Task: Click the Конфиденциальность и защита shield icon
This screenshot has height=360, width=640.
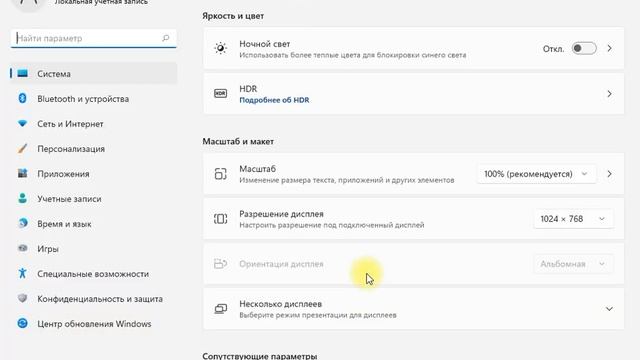Action: [22, 298]
